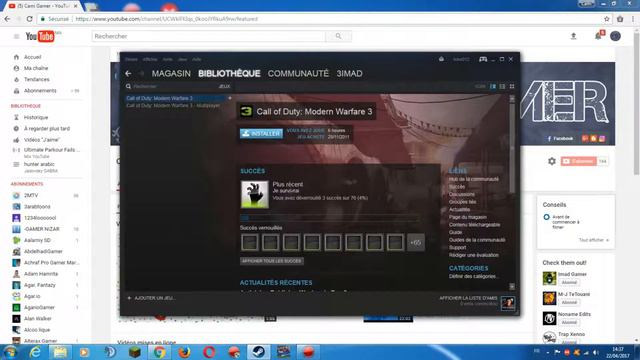
Task: Click Définir des catégories link
Action: [x=473, y=276]
